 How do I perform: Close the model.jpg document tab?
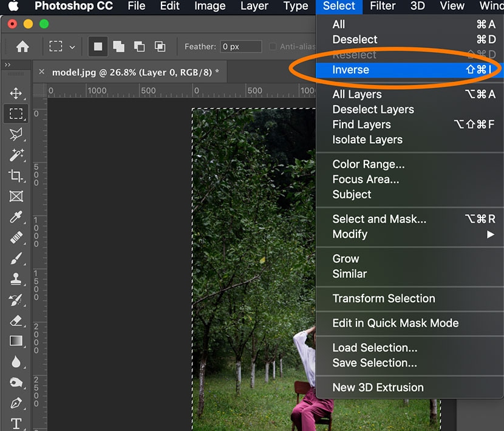tap(42, 72)
